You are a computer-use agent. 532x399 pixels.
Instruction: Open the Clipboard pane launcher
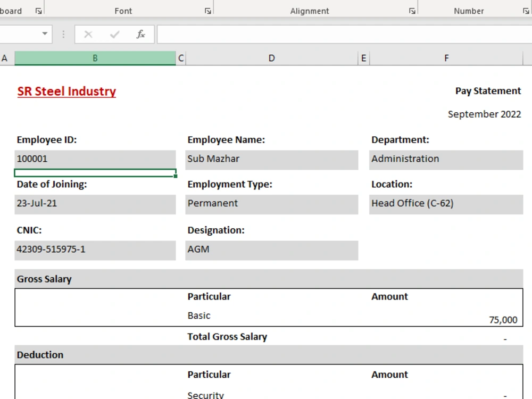click(x=39, y=11)
